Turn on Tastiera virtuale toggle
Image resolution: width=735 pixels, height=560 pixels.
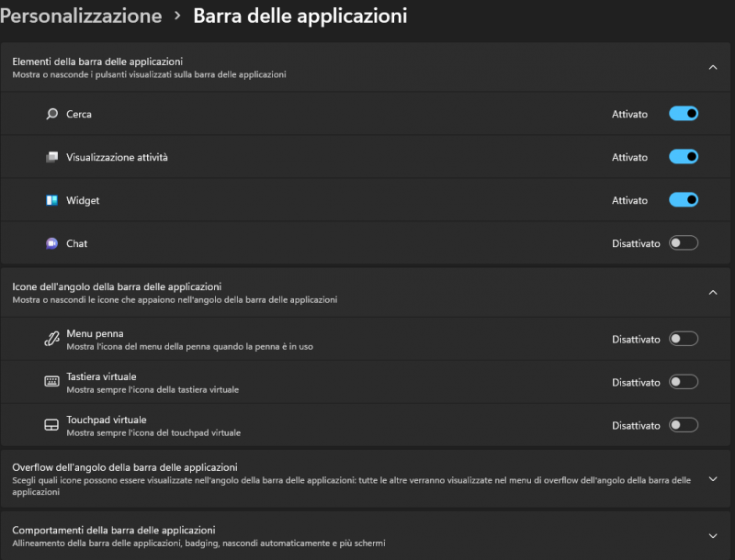pyautogui.click(x=684, y=382)
